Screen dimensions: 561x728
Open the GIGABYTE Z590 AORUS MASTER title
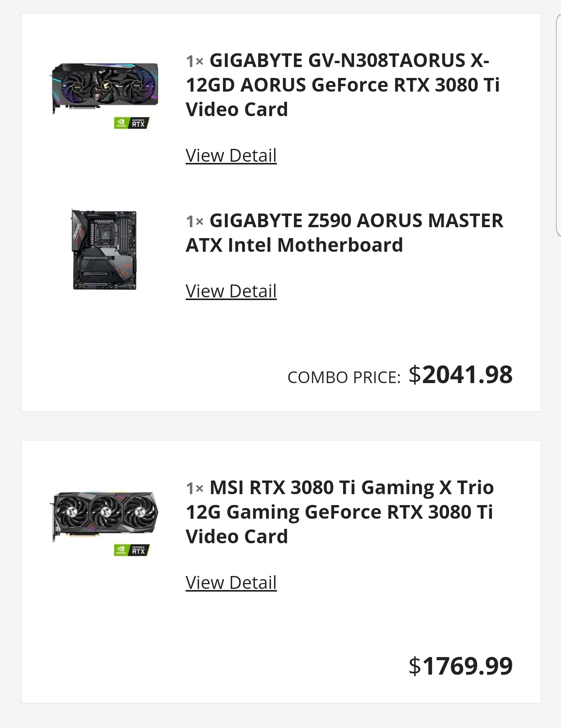(344, 233)
